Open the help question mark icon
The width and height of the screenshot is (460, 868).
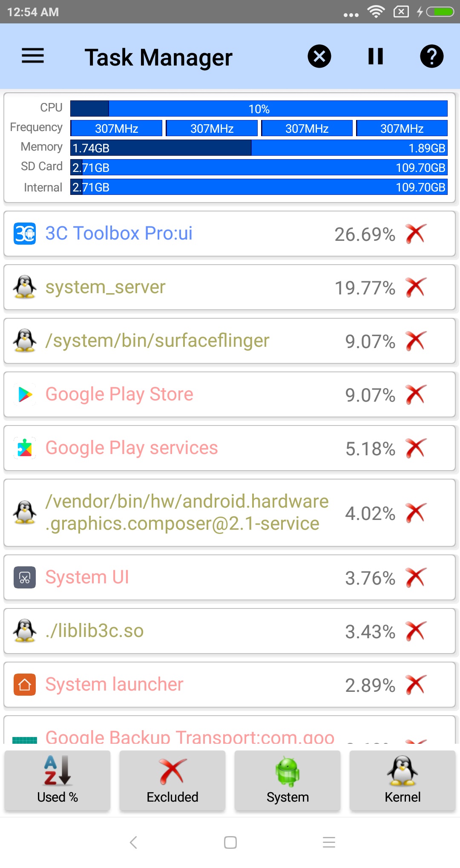click(432, 56)
